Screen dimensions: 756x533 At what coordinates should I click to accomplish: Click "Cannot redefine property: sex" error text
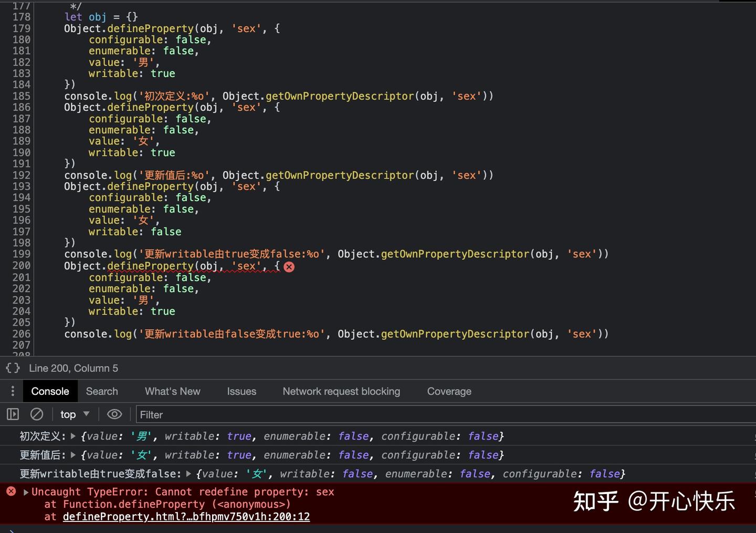(x=245, y=492)
